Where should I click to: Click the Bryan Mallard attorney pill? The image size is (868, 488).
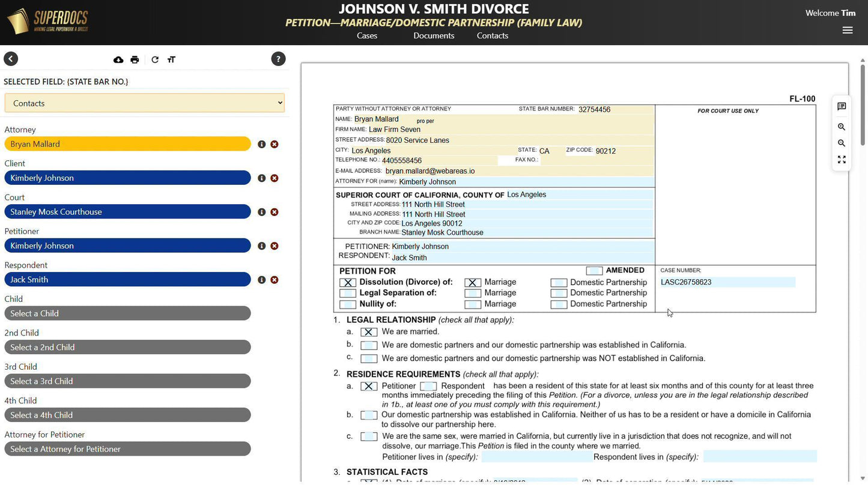pyautogui.click(x=127, y=144)
